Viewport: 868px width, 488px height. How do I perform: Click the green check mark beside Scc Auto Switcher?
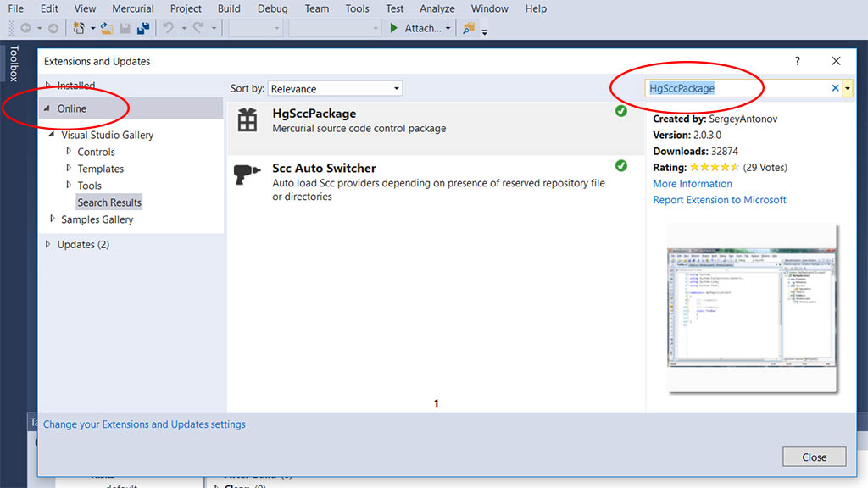point(621,165)
